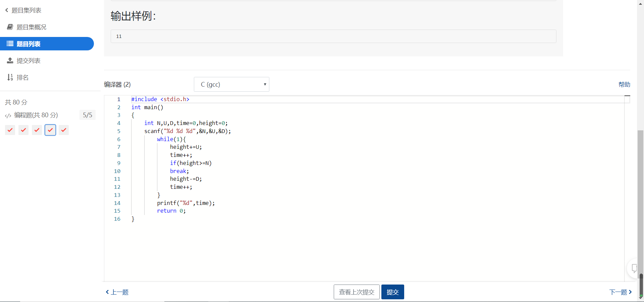
Task: Click the if(height>=N) condition line
Action: coord(191,163)
